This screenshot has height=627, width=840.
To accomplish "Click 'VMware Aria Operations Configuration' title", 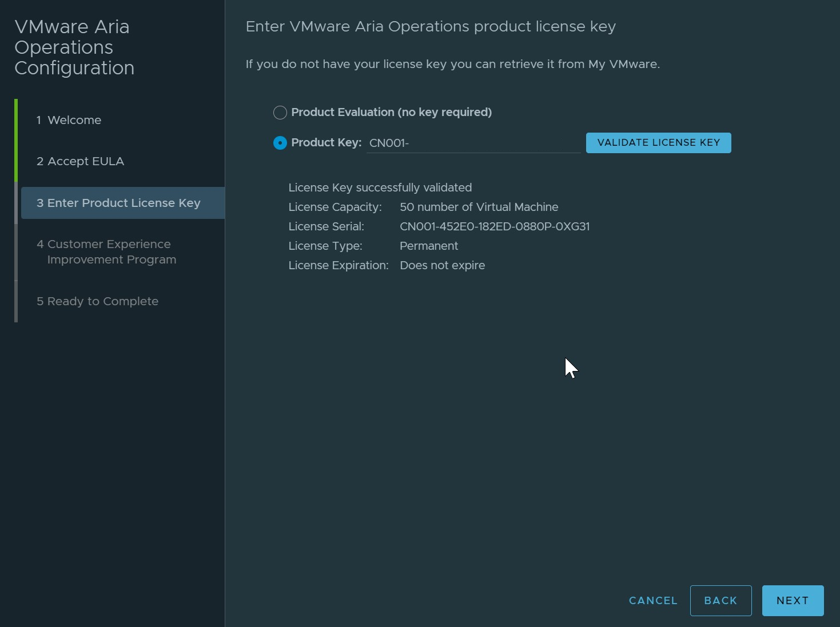I will (74, 47).
